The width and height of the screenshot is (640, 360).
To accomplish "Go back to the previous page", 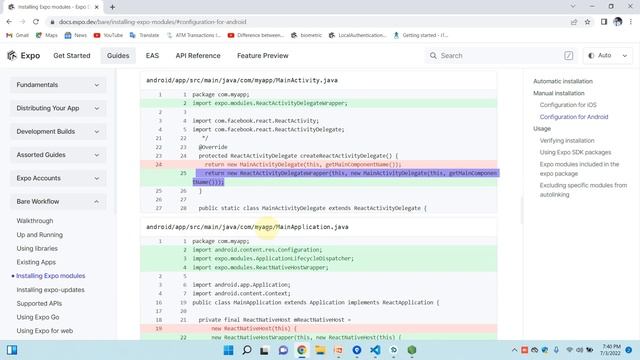I will pos(9,22).
